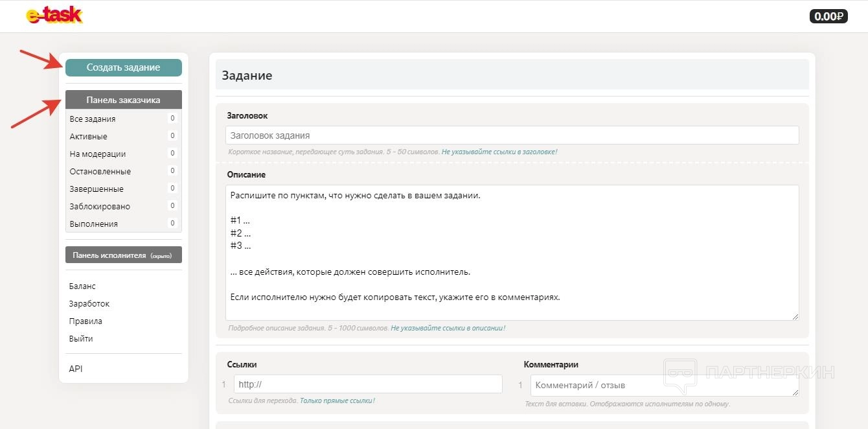Open the Правила page
Viewport: 868px width, 429px height.
pyautogui.click(x=86, y=321)
